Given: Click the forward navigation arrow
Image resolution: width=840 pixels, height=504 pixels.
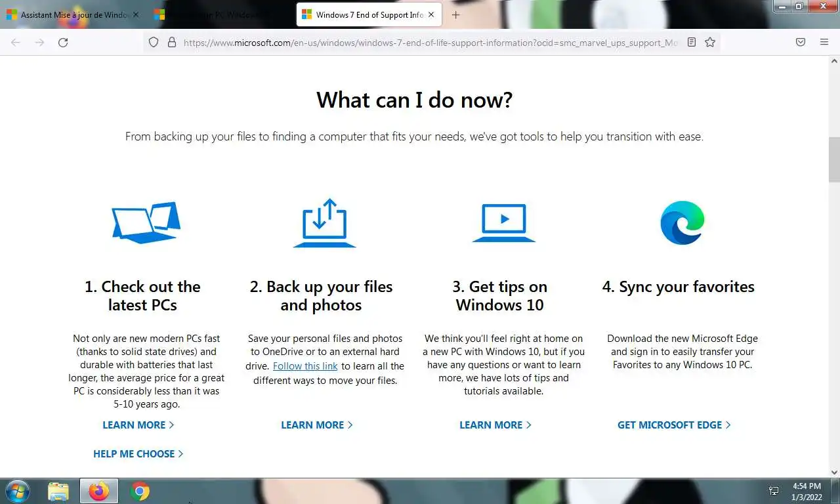Looking at the screenshot, I should (39, 42).
